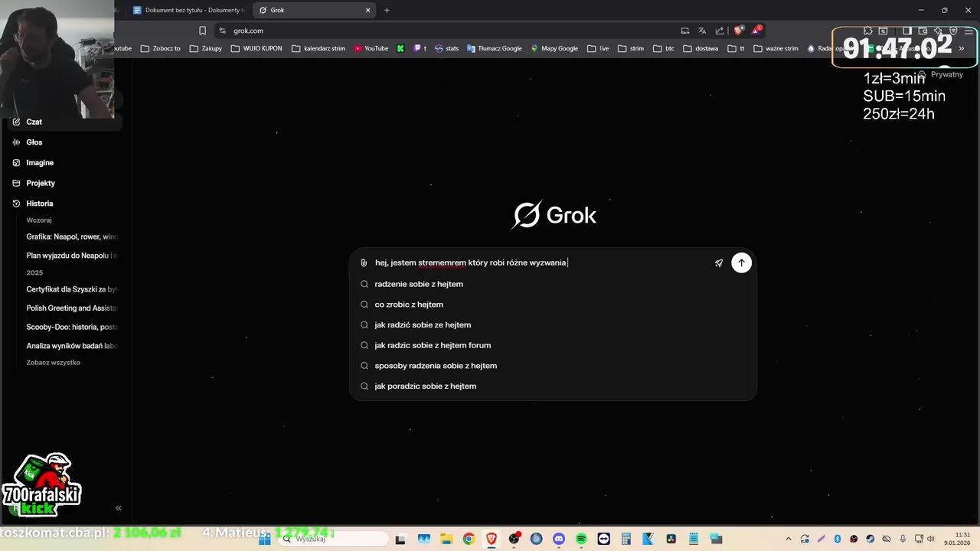Open "ważne strim" bookmarks folder
Screen dimensions: 980x551
point(776,48)
